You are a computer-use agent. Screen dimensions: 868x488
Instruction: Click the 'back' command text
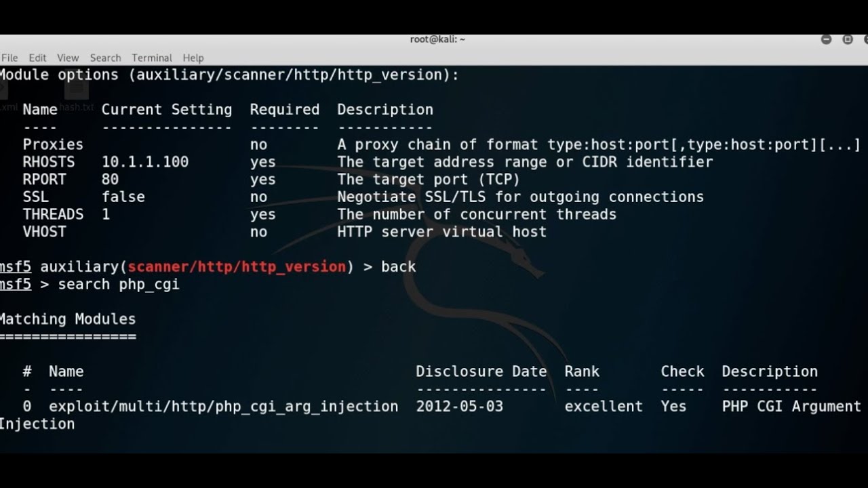tap(399, 267)
